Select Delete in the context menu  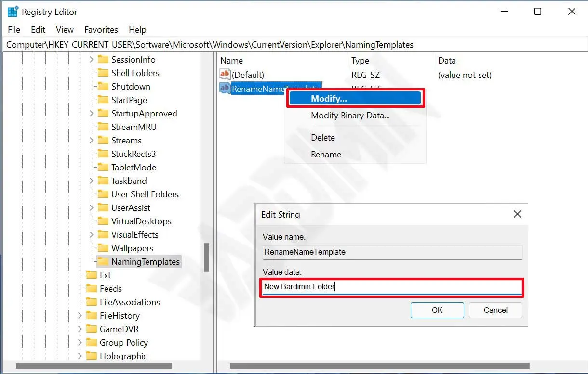pyautogui.click(x=323, y=137)
